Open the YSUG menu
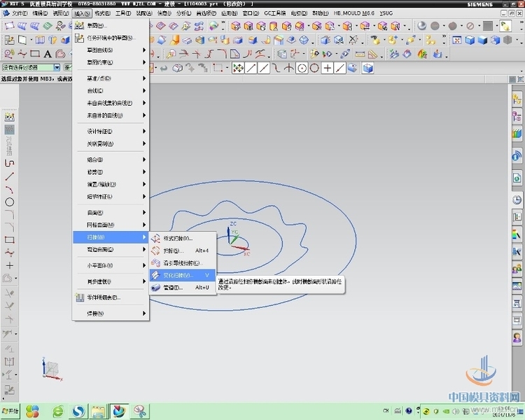The width and height of the screenshot is (525, 420). (386, 13)
